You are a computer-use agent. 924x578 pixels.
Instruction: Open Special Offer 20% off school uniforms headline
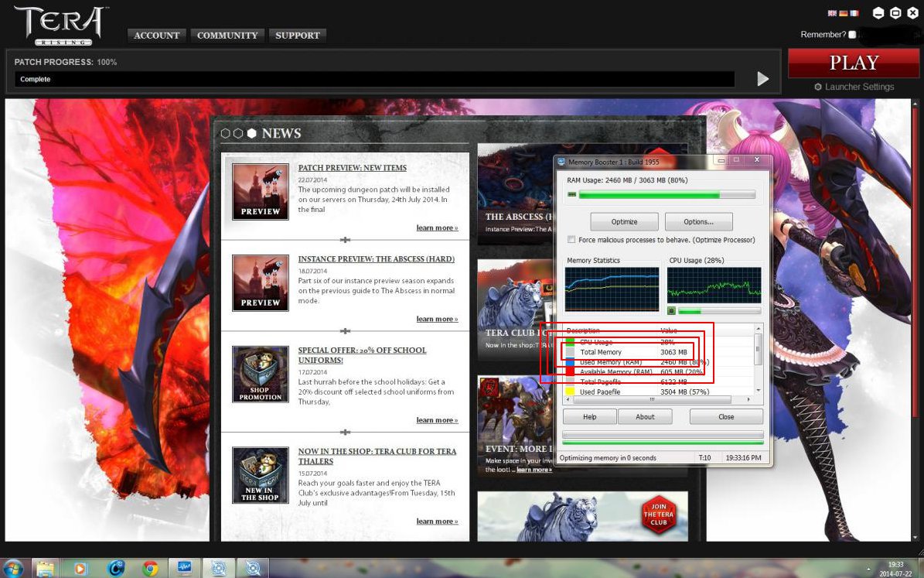click(x=362, y=355)
